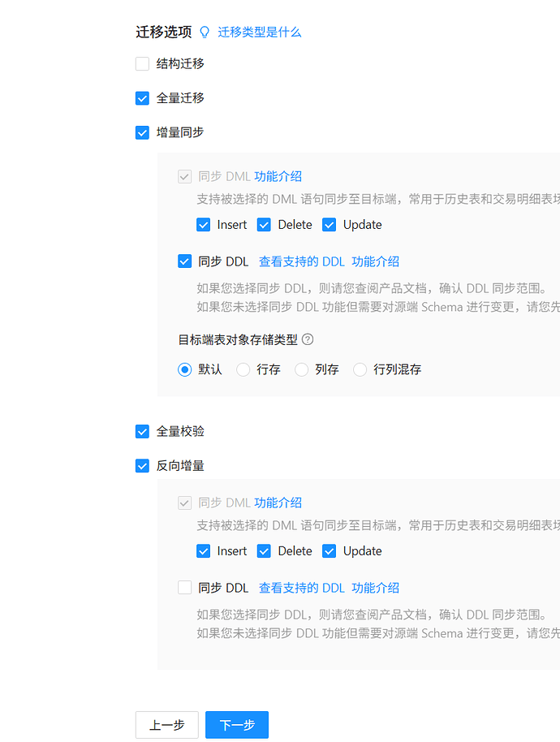Uncheck Delete under 增量同步
Viewport: 560px width, 742px height.
pos(264,225)
